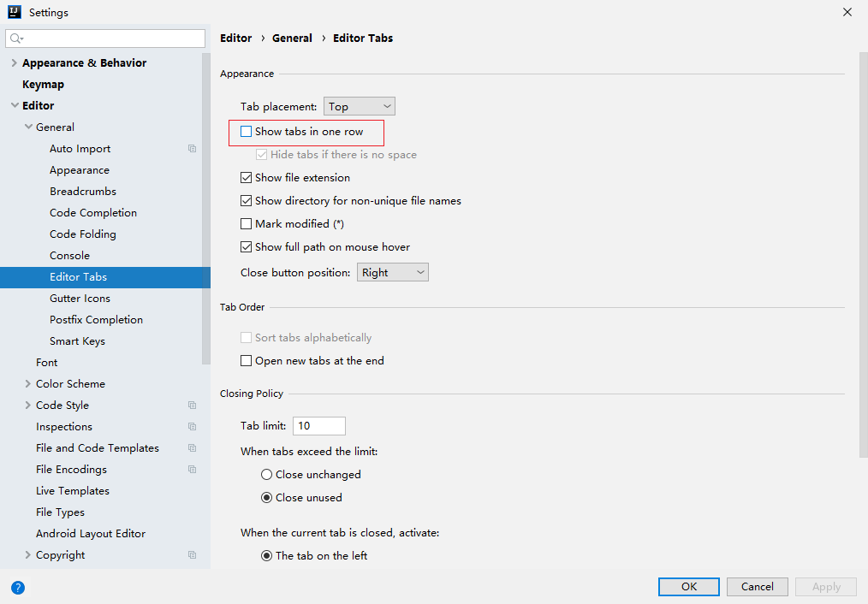Viewport: 868px width, 604px height.
Task: Select Auto Import in tree
Action: coord(80,148)
